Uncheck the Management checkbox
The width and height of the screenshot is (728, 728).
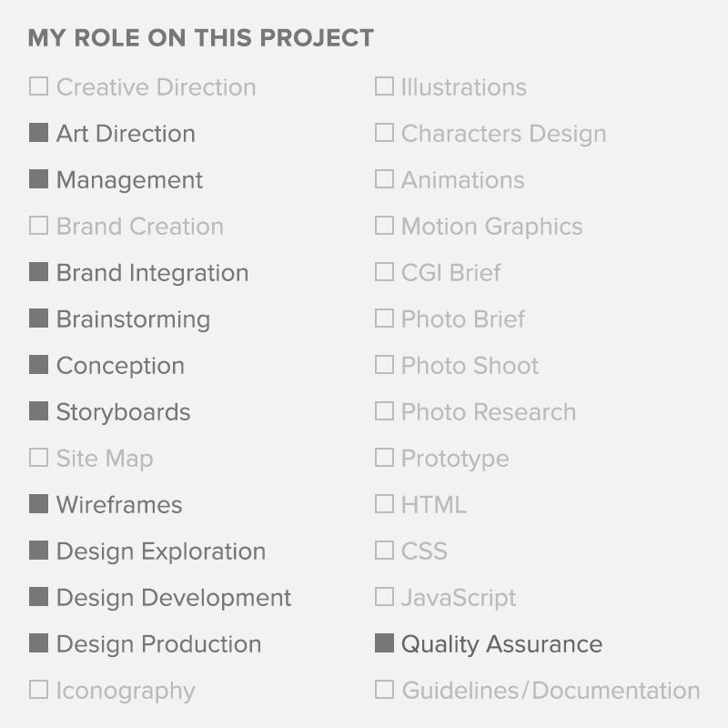tap(38, 179)
